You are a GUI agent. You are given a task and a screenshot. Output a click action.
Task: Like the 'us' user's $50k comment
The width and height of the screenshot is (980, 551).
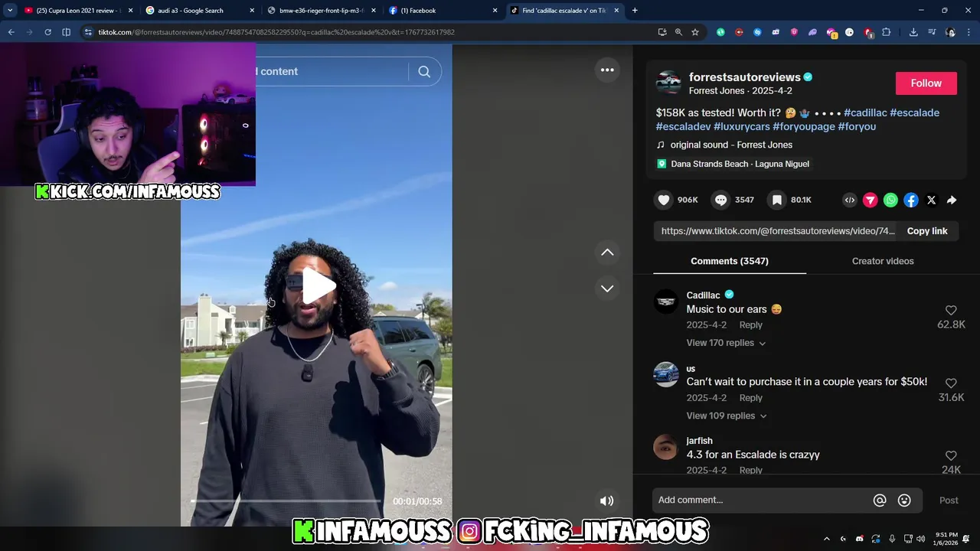(x=951, y=383)
